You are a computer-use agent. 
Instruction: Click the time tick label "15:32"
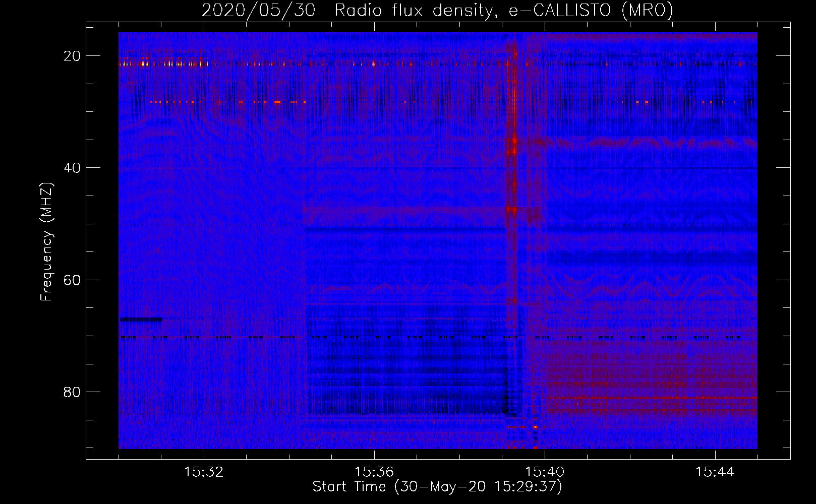pos(204,472)
